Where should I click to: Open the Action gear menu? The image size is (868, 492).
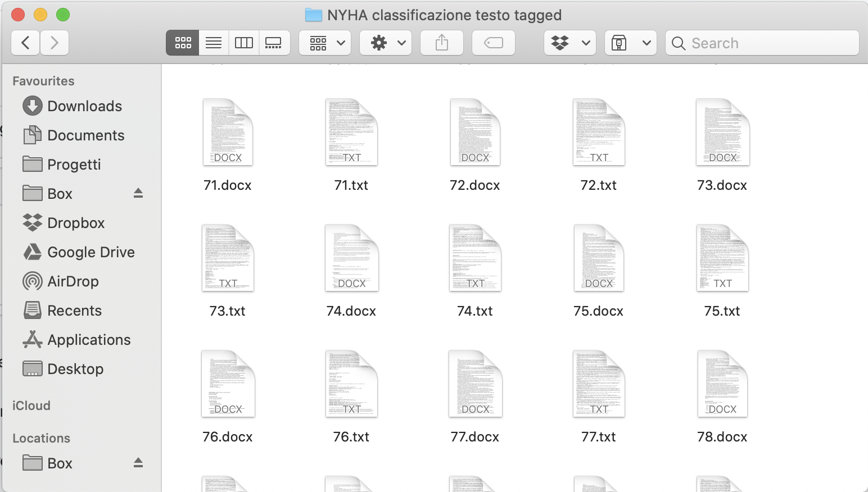point(386,42)
